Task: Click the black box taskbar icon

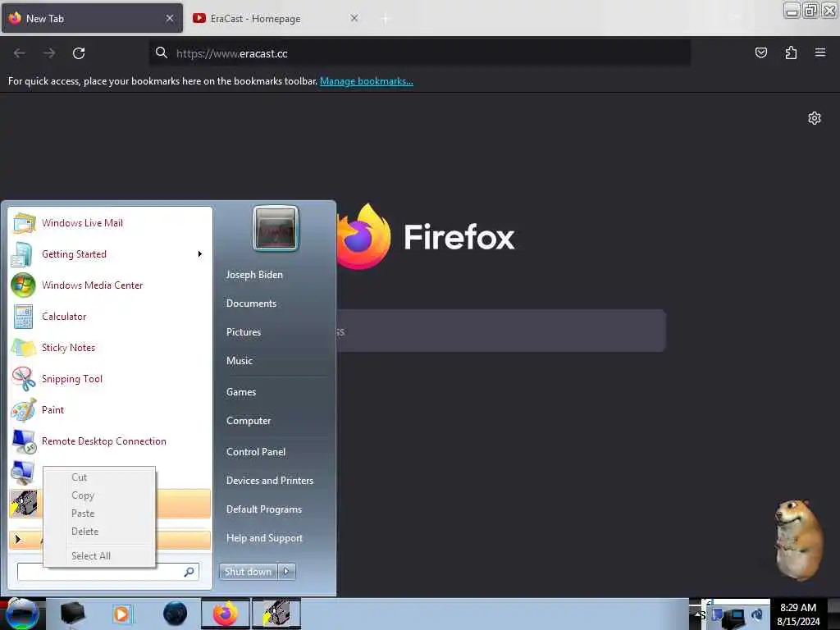Action: pyautogui.click(x=73, y=614)
